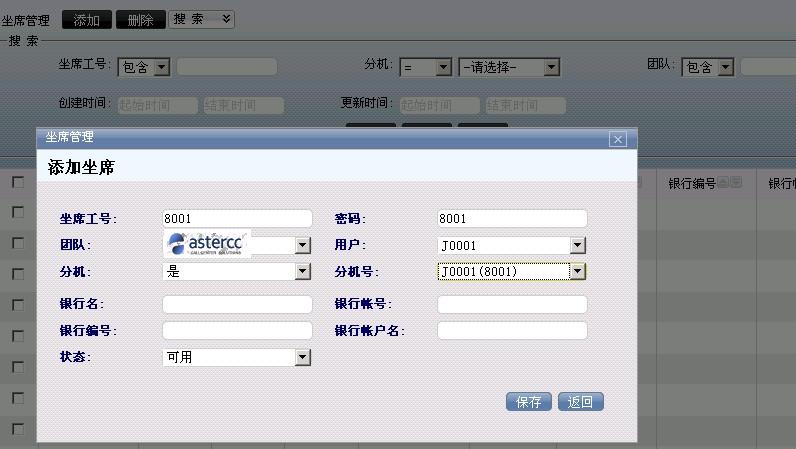Click the 银行名 input field
The width and height of the screenshot is (796, 449).
(237, 304)
